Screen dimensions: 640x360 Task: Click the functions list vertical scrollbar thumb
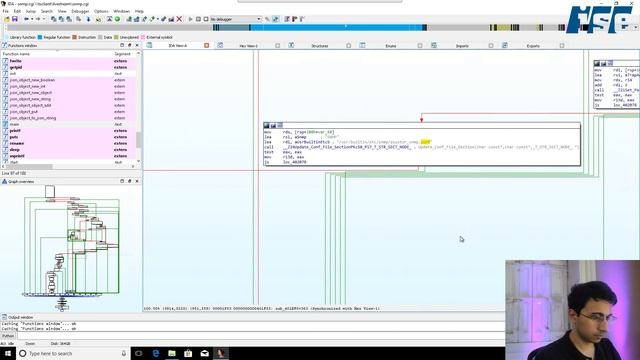(x=138, y=140)
